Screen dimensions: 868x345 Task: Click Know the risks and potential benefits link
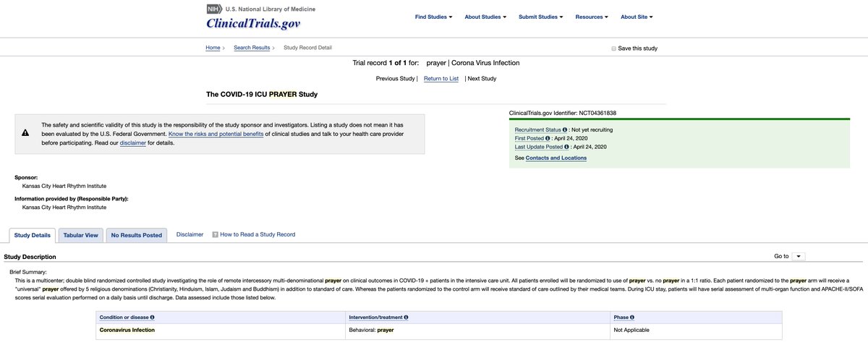coord(216,134)
